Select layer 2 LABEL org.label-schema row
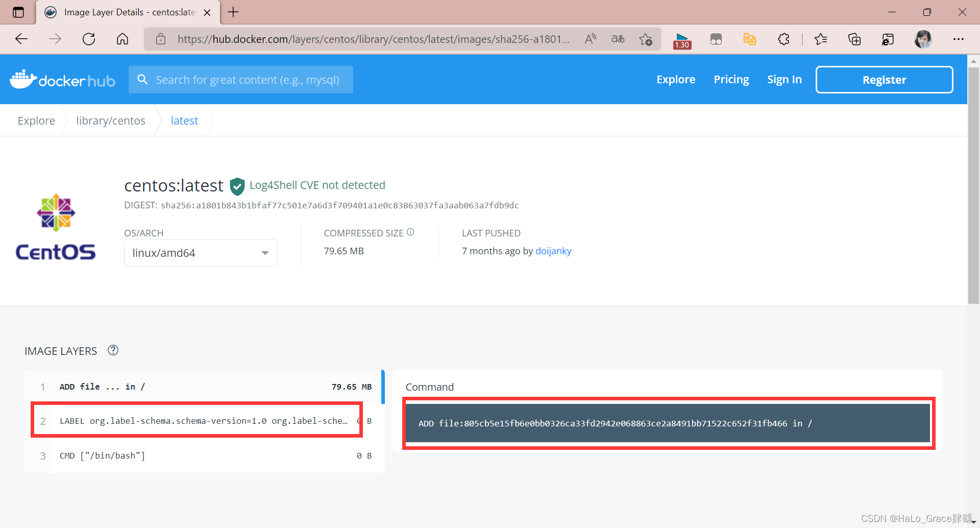 [204, 421]
